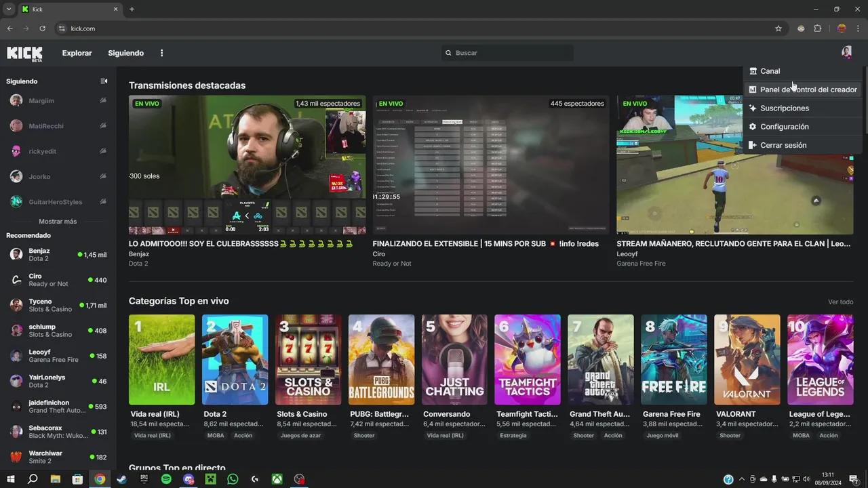This screenshot has height=488, width=868.
Task: Click the Configuración gear icon
Action: tap(753, 126)
